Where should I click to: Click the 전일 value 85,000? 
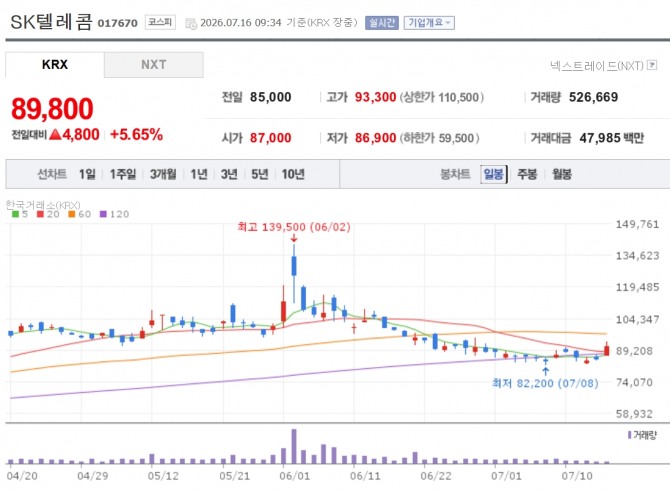[270, 97]
